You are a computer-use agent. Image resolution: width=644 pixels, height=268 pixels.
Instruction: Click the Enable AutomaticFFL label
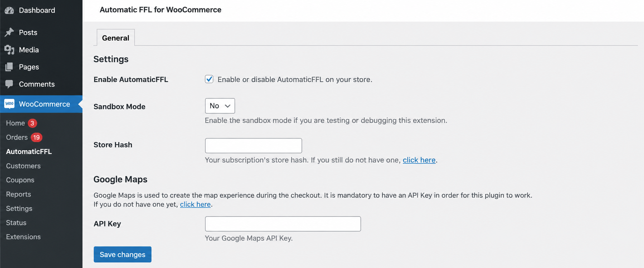coord(131,80)
